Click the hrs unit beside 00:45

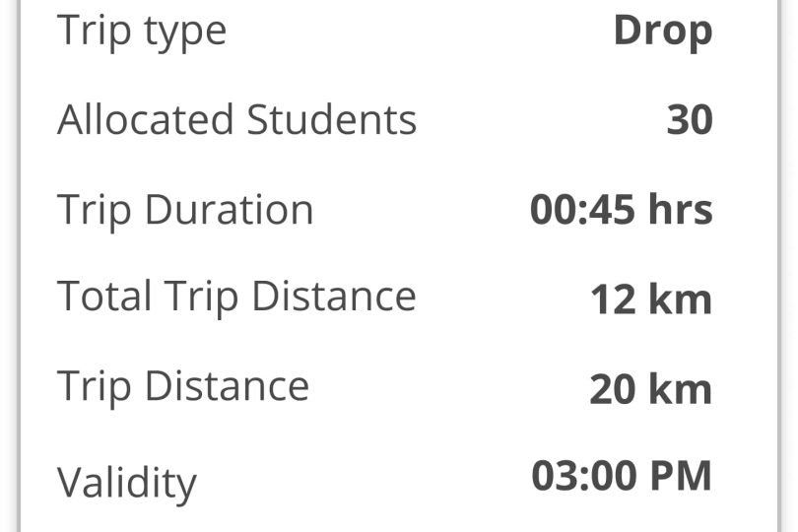pos(679,210)
